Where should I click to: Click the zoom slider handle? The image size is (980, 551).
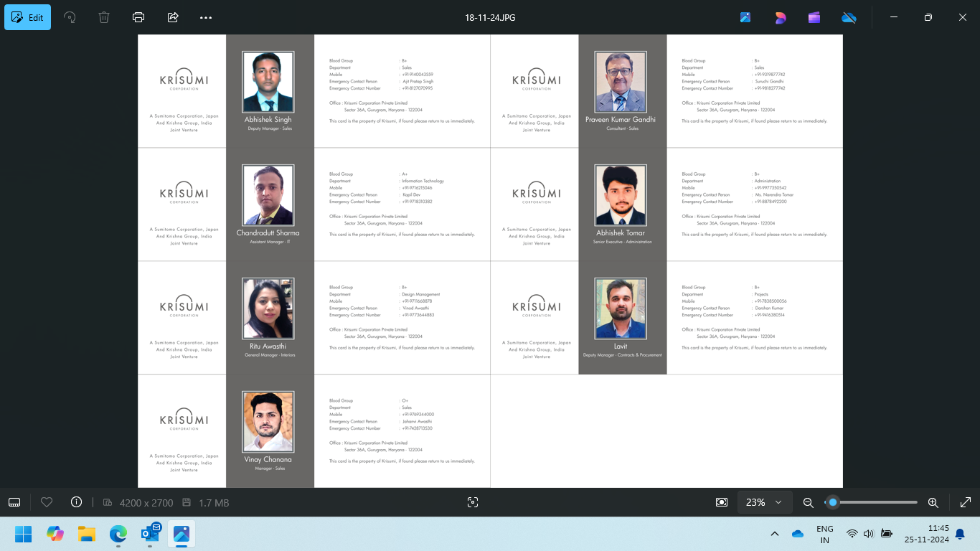coord(832,502)
